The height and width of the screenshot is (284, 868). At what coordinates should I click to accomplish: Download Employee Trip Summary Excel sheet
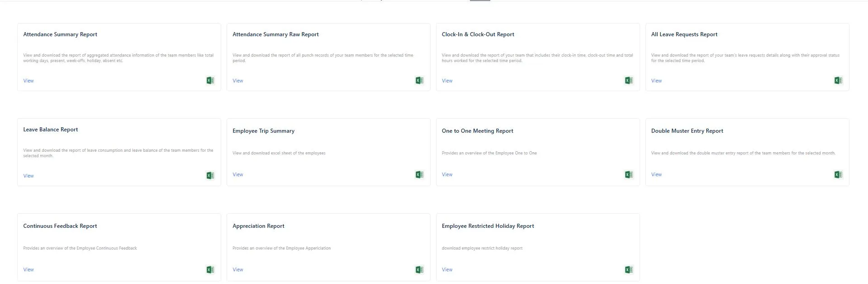click(x=419, y=174)
